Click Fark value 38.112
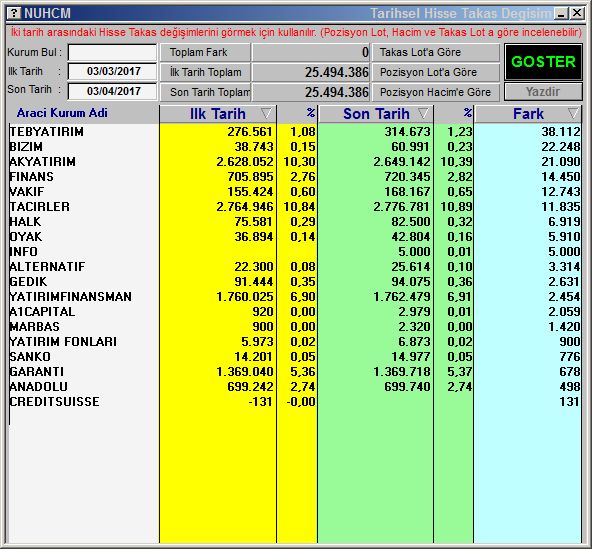This screenshot has height=549, width=592. click(561, 132)
